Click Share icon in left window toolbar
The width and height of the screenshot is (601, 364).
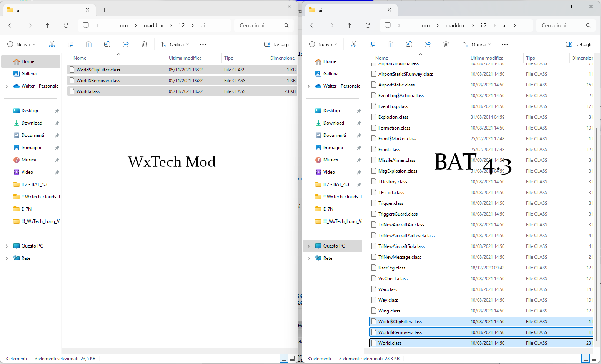(126, 44)
